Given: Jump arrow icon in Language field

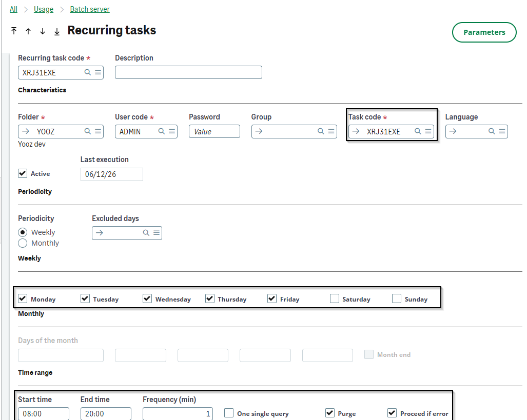Looking at the screenshot, I should click(x=453, y=131).
